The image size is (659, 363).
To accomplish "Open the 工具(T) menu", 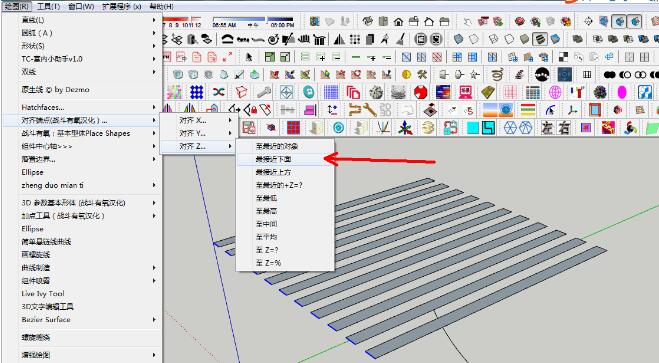I will [x=49, y=6].
